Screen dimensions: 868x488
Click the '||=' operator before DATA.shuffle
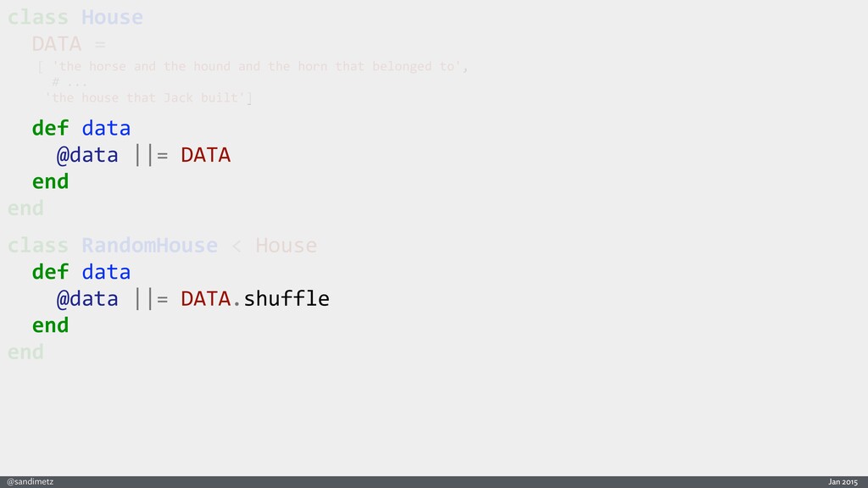pyautogui.click(x=152, y=299)
